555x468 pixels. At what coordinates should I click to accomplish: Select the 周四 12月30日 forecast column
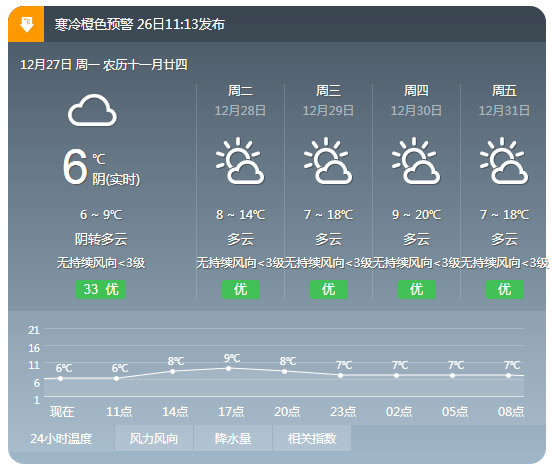point(416,191)
